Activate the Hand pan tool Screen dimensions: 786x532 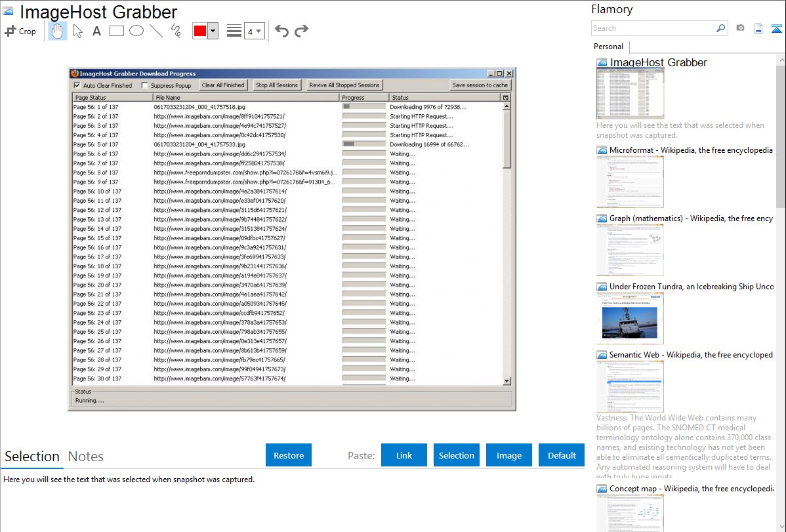tap(57, 30)
